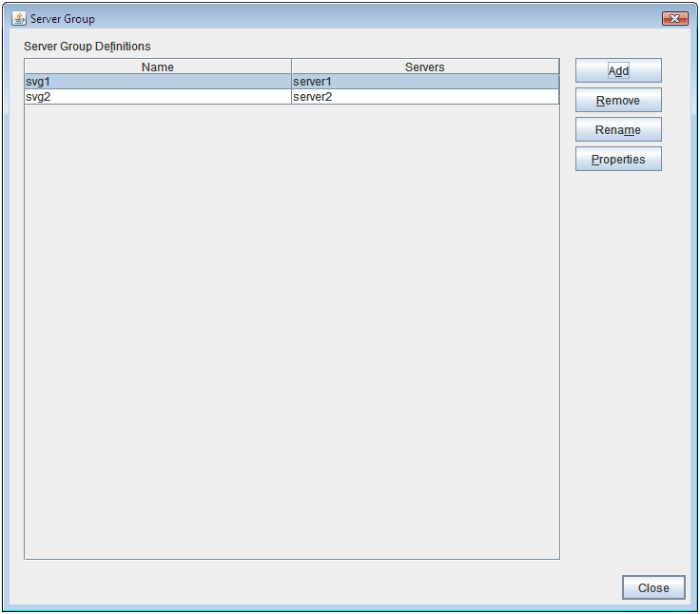Click the Servers column header

coord(425,67)
